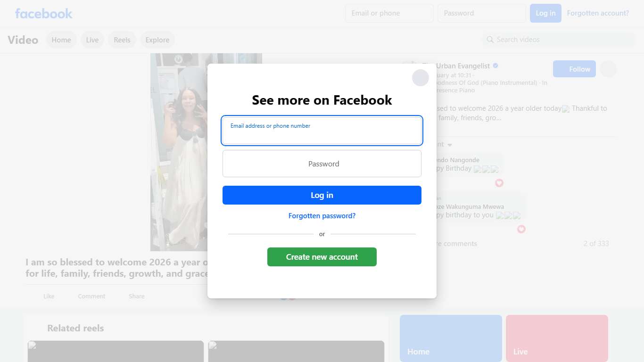Expand the comment sort dropdown arrow

coord(450,145)
